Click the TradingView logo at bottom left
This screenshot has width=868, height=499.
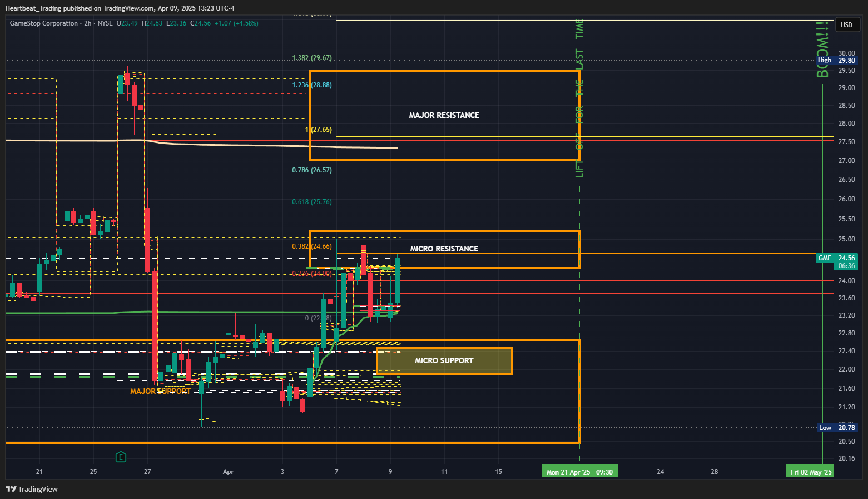tap(32, 489)
